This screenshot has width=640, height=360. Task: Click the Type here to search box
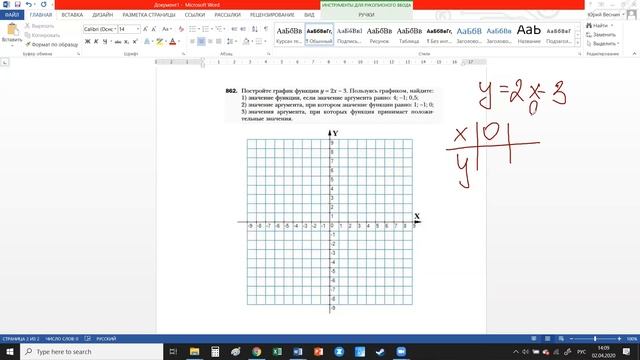(91, 351)
